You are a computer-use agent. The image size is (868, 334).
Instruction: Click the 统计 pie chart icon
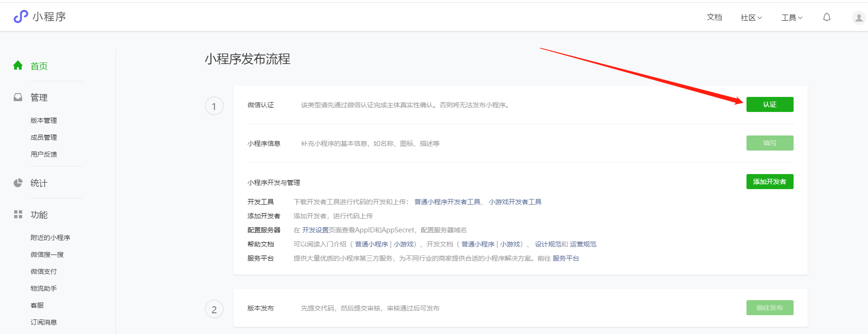point(18,183)
